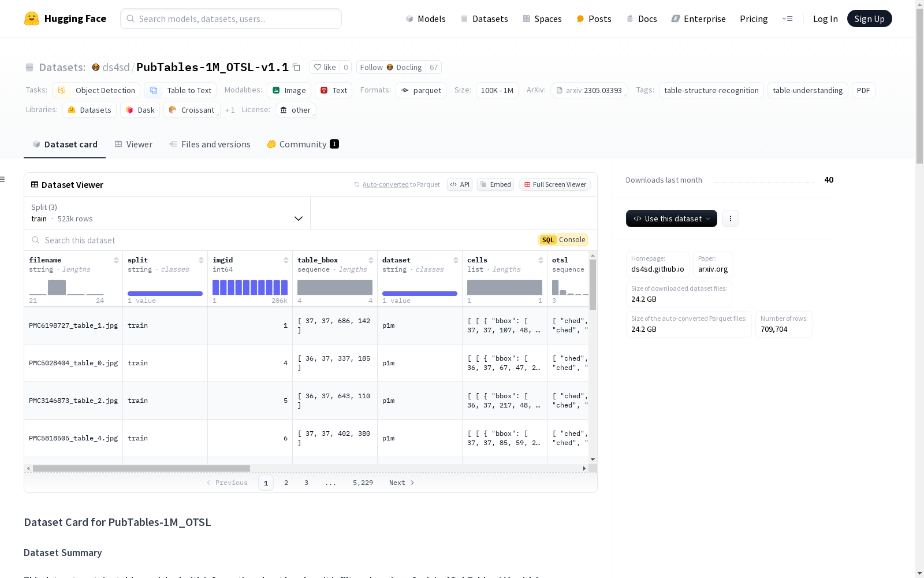Like this dataset with the heart button
The height and width of the screenshot is (578, 924).
[325, 67]
